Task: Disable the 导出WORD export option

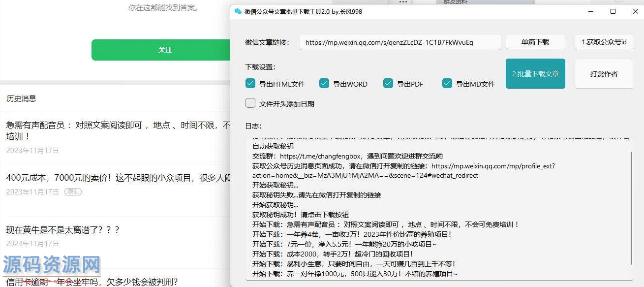Action: (x=324, y=84)
